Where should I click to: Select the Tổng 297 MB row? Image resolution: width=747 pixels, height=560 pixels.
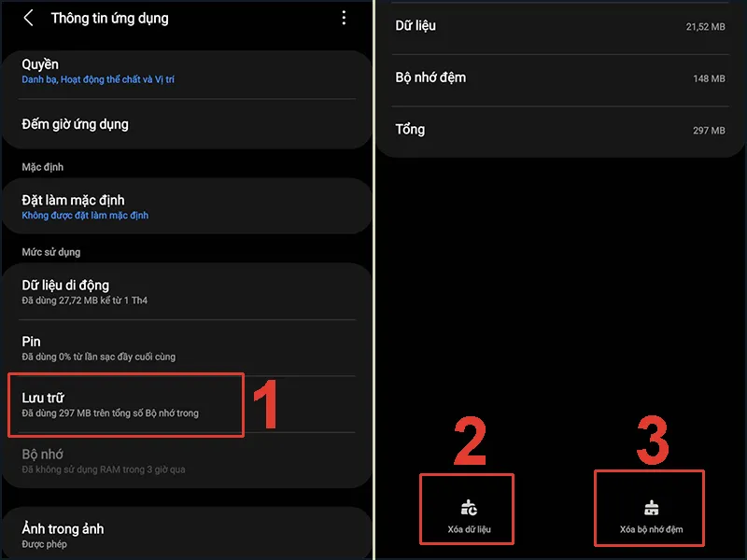pos(560,130)
